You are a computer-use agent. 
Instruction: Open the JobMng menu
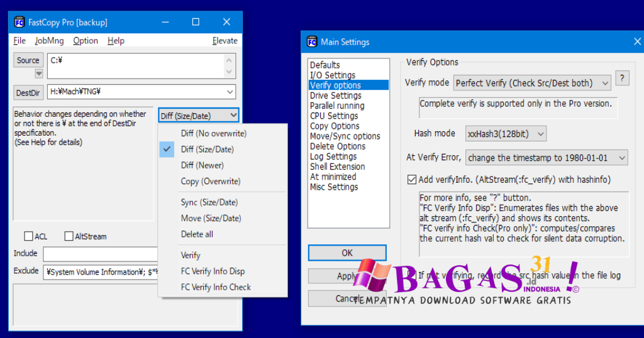(x=49, y=41)
